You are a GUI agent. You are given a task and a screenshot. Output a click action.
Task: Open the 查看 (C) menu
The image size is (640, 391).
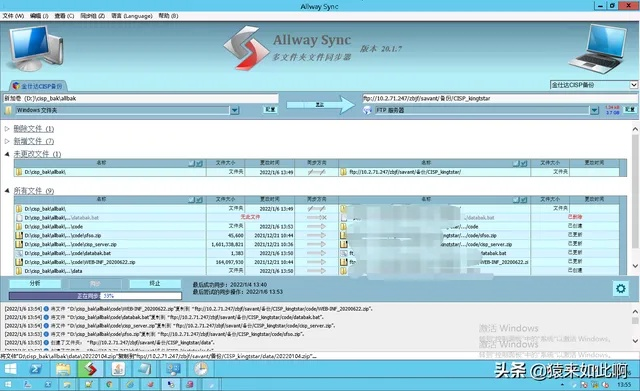(x=64, y=16)
